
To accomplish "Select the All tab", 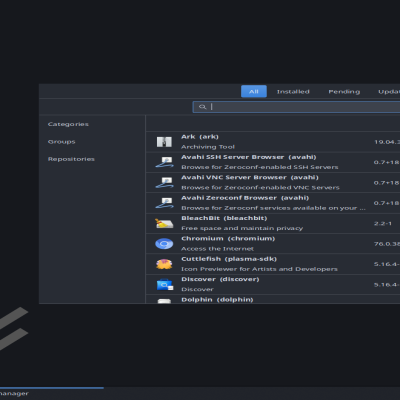I will tap(254, 91).
